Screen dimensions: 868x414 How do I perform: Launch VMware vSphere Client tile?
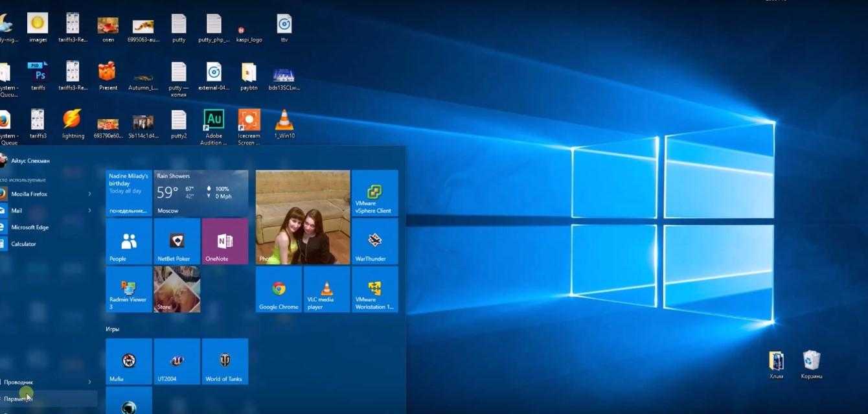(x=374, y=193)
